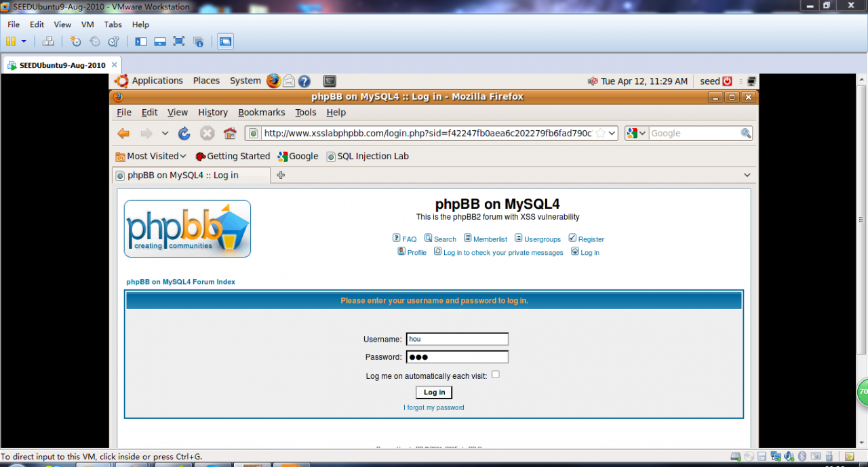Open the snapshot manager wrench-clock icon

pyautogui.click(x=114, y=41)
